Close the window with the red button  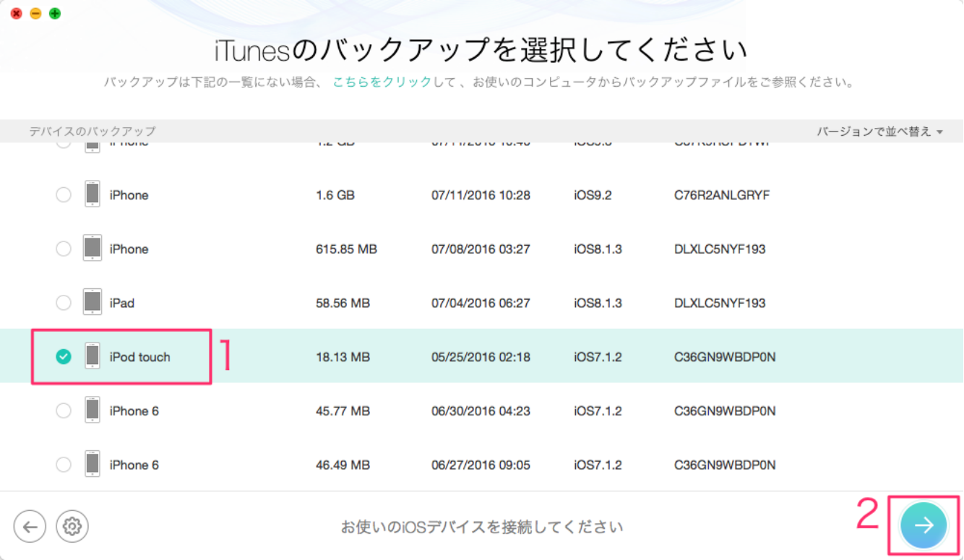pyautogui.click(x=16, y=14)
